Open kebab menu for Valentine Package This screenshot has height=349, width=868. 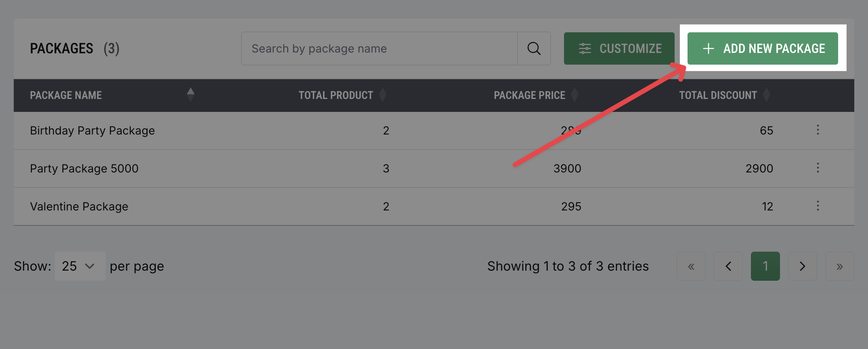818,206
